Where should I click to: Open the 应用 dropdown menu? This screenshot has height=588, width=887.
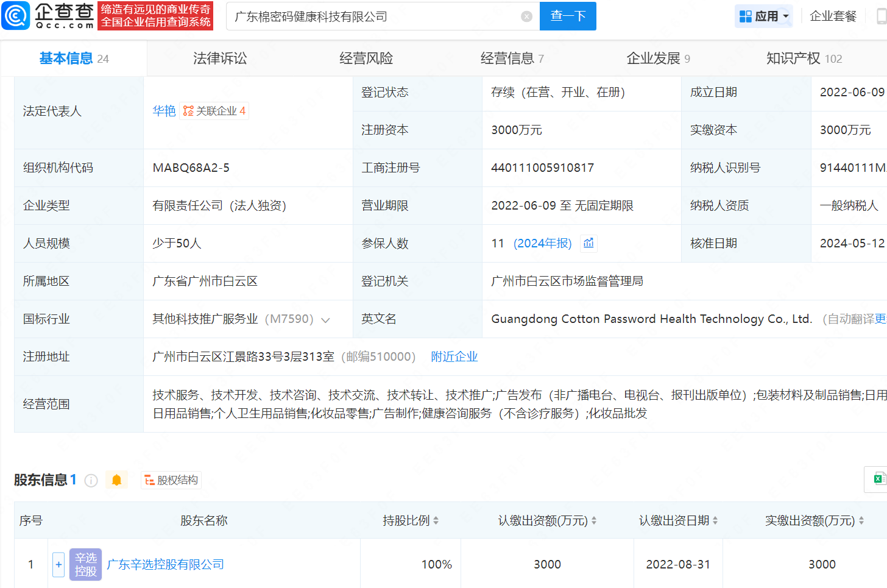coord(764,16)
